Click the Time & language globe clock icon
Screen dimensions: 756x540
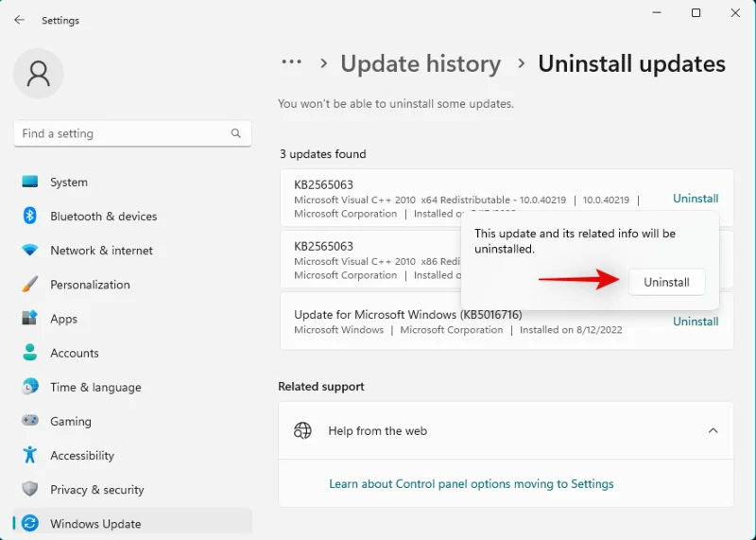pos(30,387)
